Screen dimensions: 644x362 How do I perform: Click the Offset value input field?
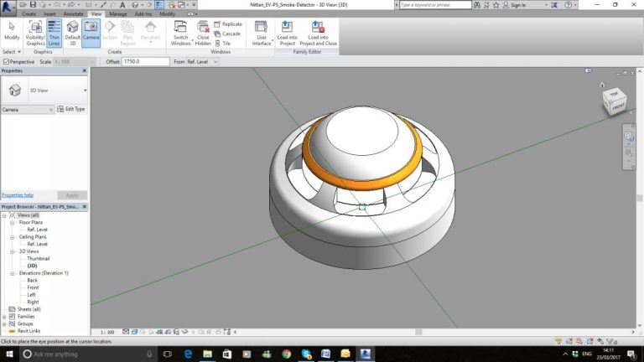(x=143, y=62)
